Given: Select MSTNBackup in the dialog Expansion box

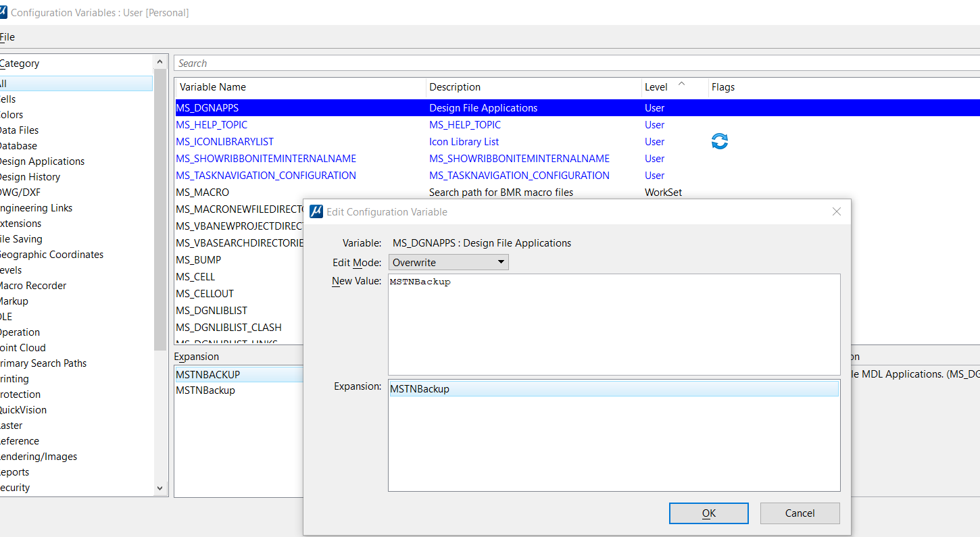Looking at the screenshot, I should point(614,389).
